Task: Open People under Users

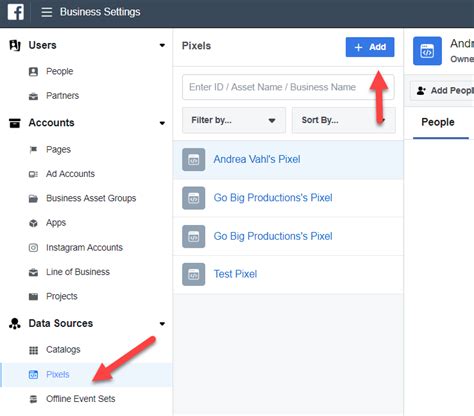Action: [x=60, y=71]
